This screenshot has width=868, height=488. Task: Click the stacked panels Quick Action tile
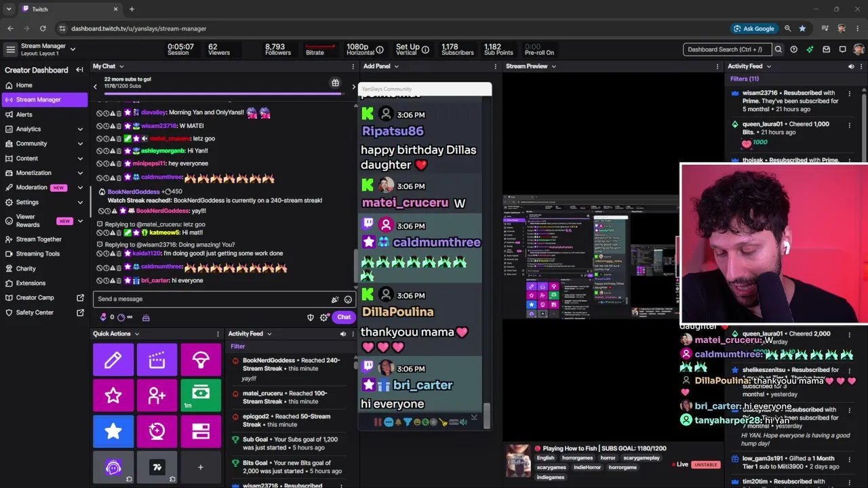pos(201,432)
